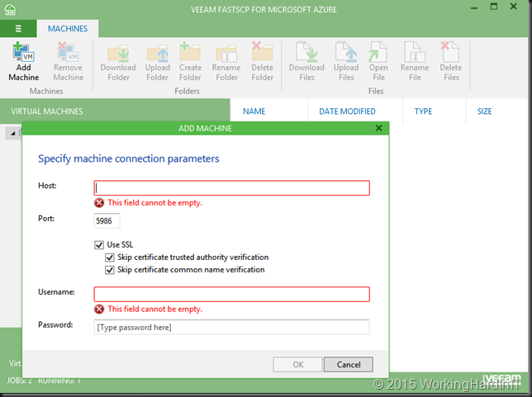Sort by the SIZE column header
Viewport: 532px width, 397px height.
tap(484, 111)
